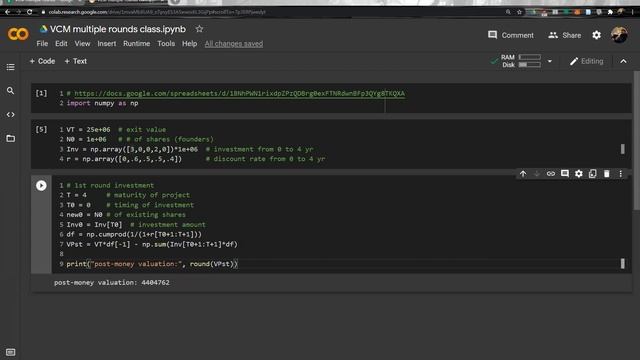This screenshot has width=640, height=360.
Task: Click the print post-money valuation line
Action: pyautogui.click(x=152, y=264)
